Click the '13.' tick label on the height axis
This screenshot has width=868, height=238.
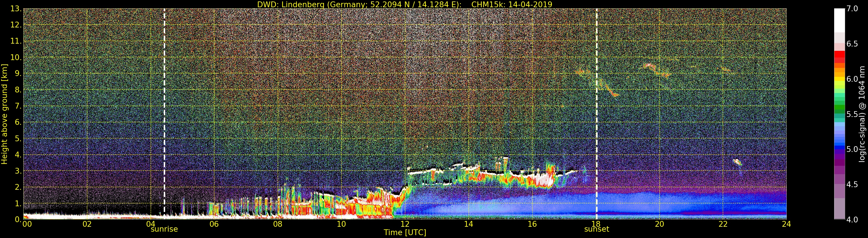coord(16,9)
